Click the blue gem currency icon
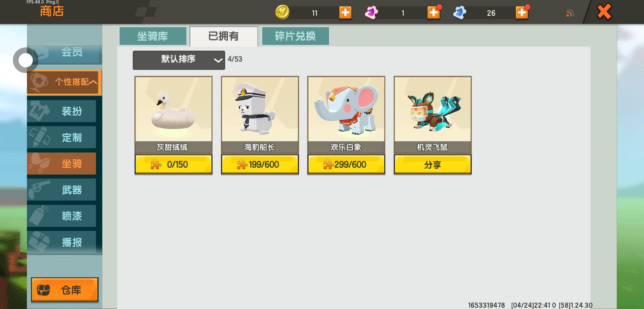Image resolution: width=644 pixels, height=309 pixels. click(460, 13)
